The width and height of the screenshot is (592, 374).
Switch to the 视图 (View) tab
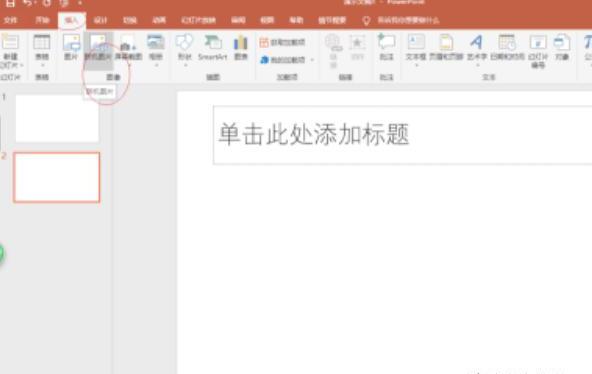click(267, 20)
